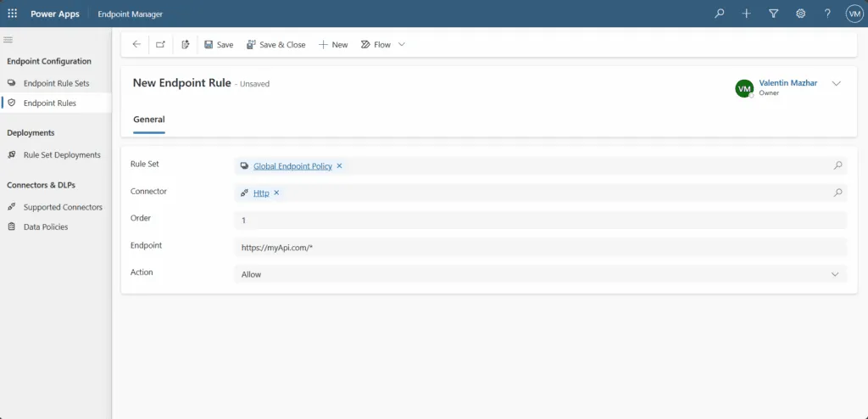Viewport: 868px width, 419px height.
Task: Click the Rule Set Deployments icon
Action: coord(12,154)
